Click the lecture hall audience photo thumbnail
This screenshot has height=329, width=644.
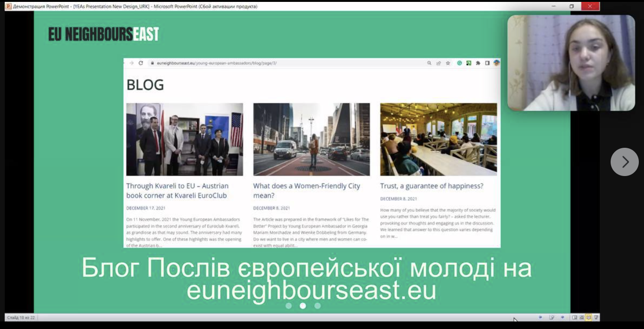(x=439, y=139)
